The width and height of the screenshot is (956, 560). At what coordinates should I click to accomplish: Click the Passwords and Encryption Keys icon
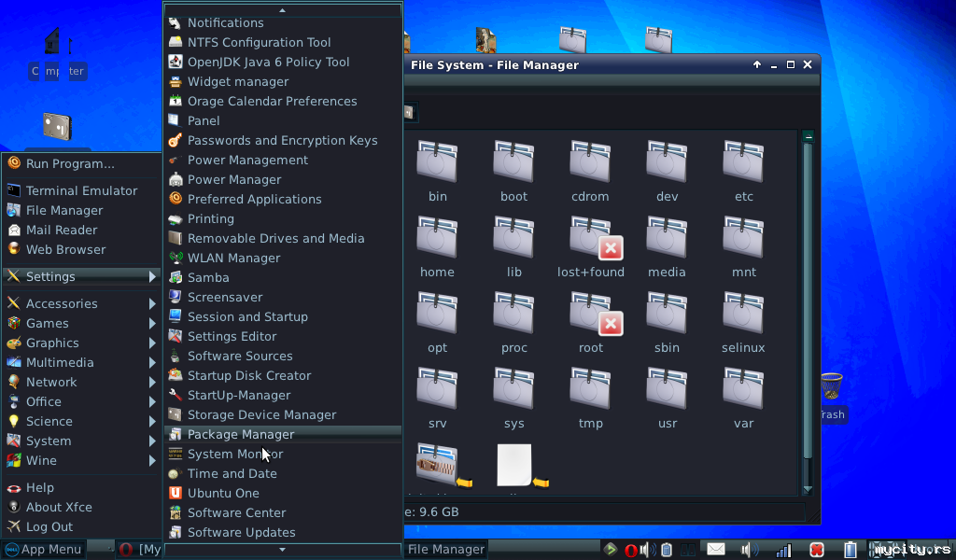tap(175, 140)
